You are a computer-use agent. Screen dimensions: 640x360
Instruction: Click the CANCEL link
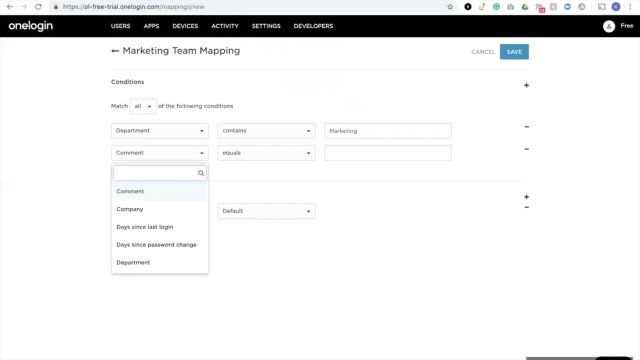pos(483,52)
